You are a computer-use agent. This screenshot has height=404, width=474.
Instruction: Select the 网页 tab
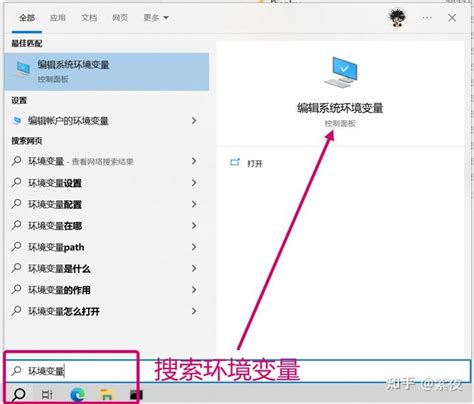tap(120, 18)
